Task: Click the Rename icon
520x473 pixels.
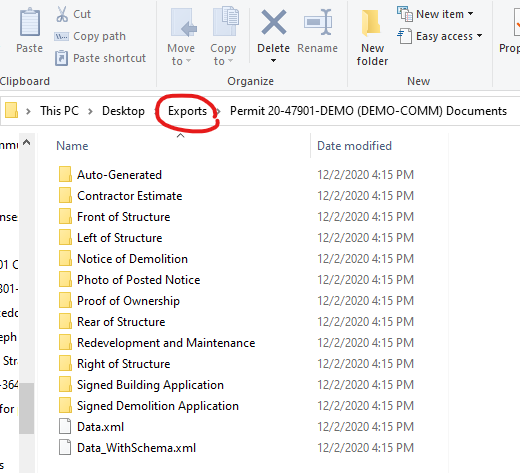Action: [x=318, y=22]
